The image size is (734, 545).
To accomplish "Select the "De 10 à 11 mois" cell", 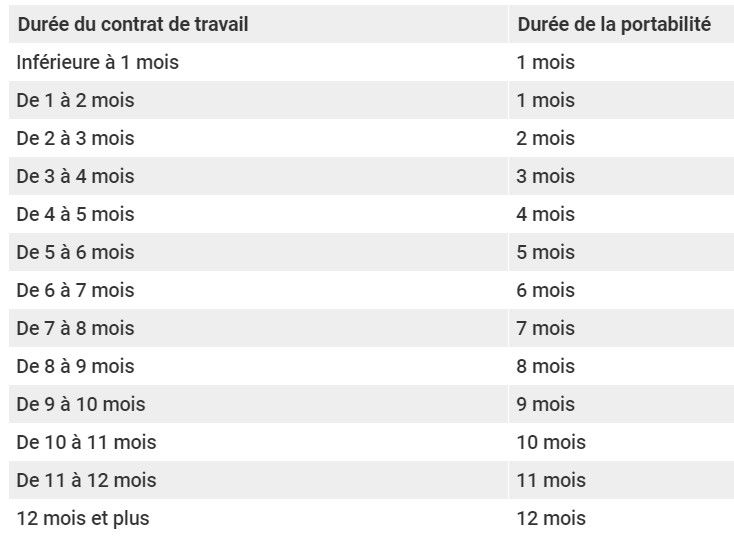I will pos(86,443).
